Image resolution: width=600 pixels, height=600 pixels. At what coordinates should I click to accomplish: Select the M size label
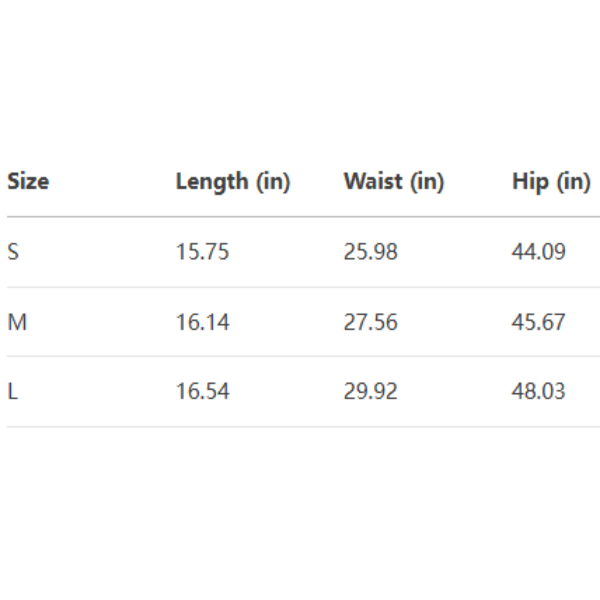pos(15,322)
